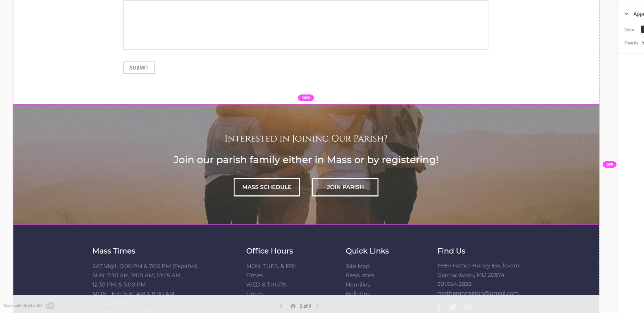The height and width of the screenshot is (313, 644).
Task: Click the Made with Adobe XD label
Action: (x=22, y=306)
